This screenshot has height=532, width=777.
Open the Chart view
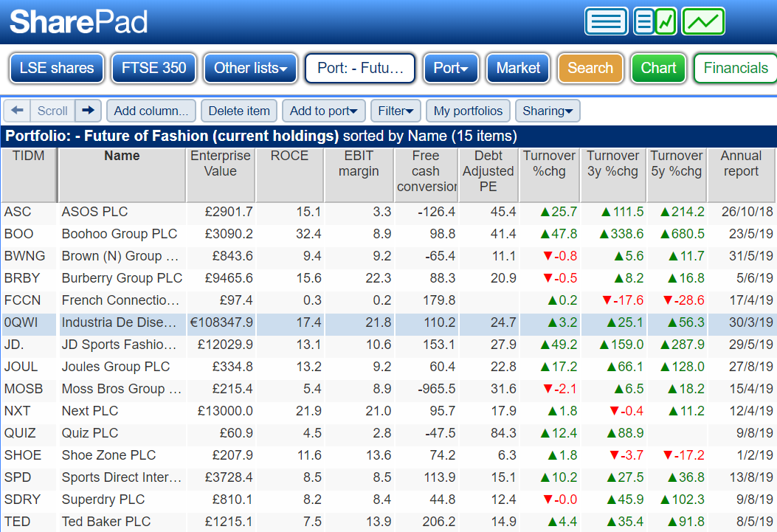658,68
